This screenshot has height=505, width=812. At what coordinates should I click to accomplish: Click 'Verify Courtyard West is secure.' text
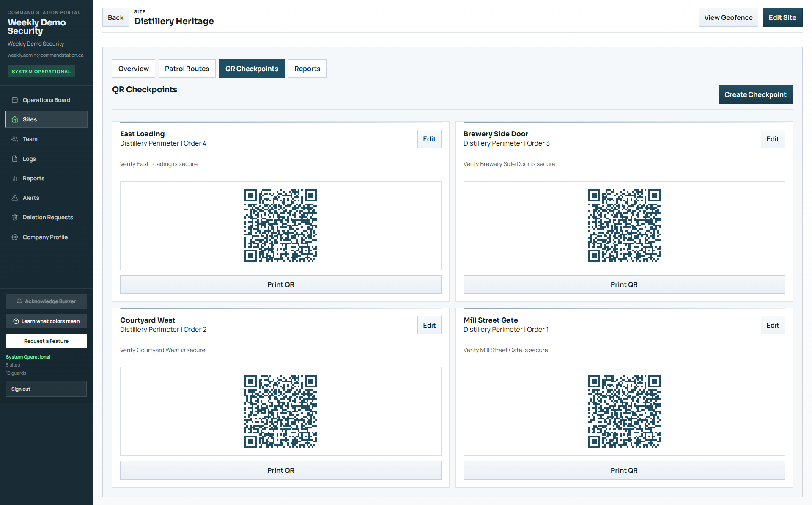click(x=163, y=350)
